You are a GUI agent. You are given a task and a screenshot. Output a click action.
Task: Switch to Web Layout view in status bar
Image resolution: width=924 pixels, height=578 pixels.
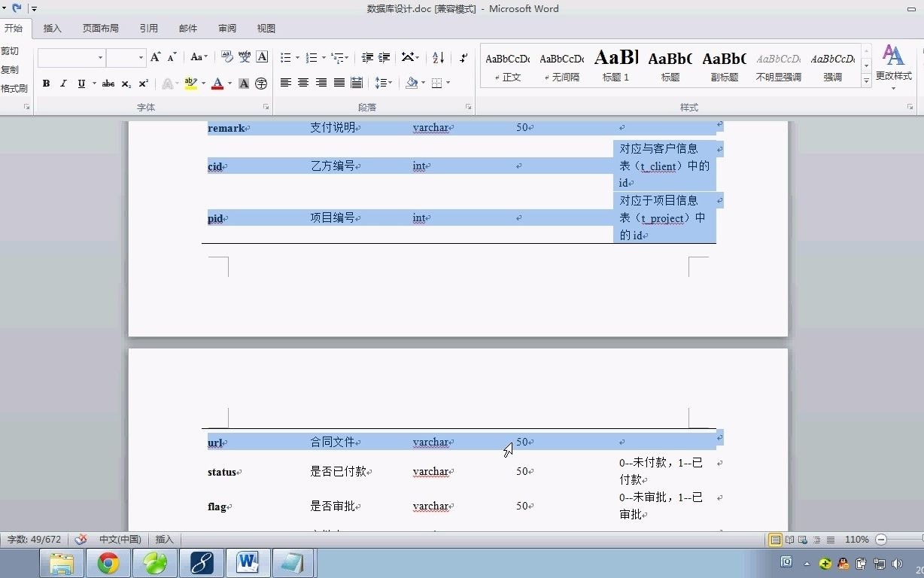802,540
